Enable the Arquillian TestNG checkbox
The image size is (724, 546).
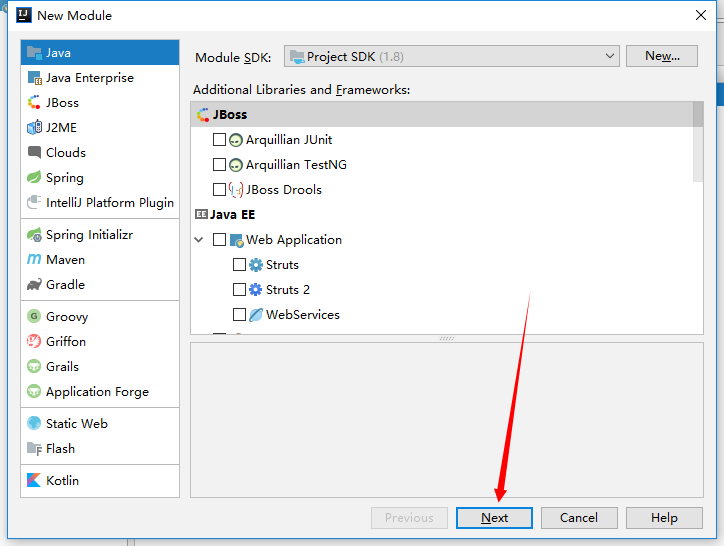coord(219,164)
